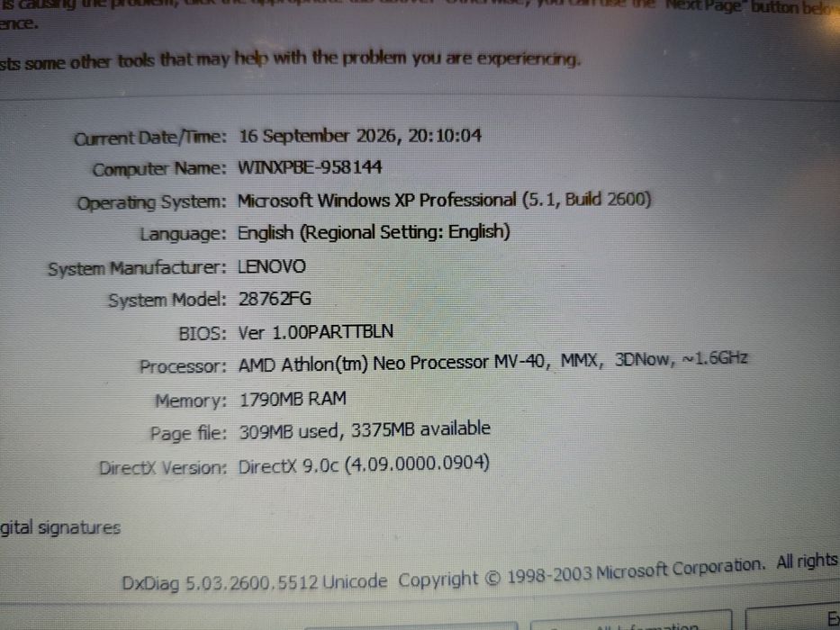Click the Exit button at the bottom

793,619
